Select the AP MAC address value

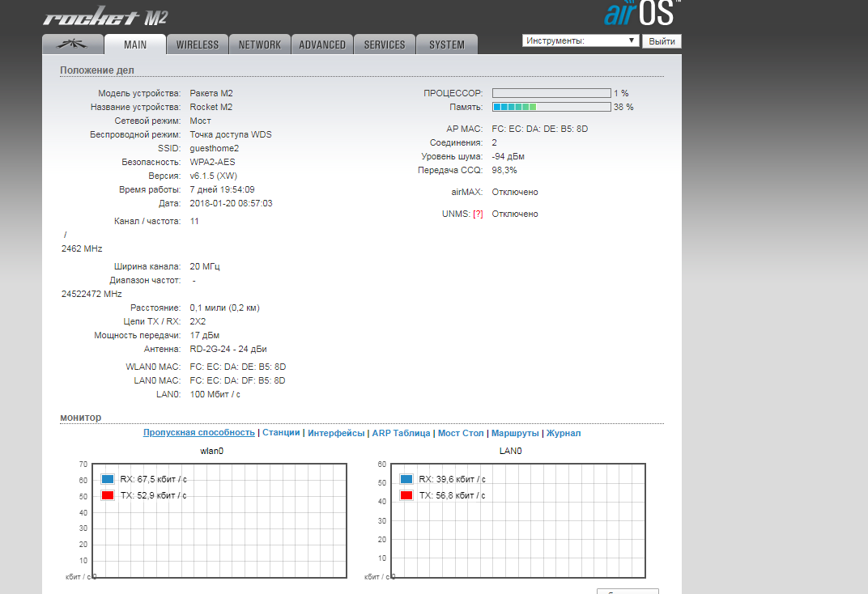click(x=540, y=129)
